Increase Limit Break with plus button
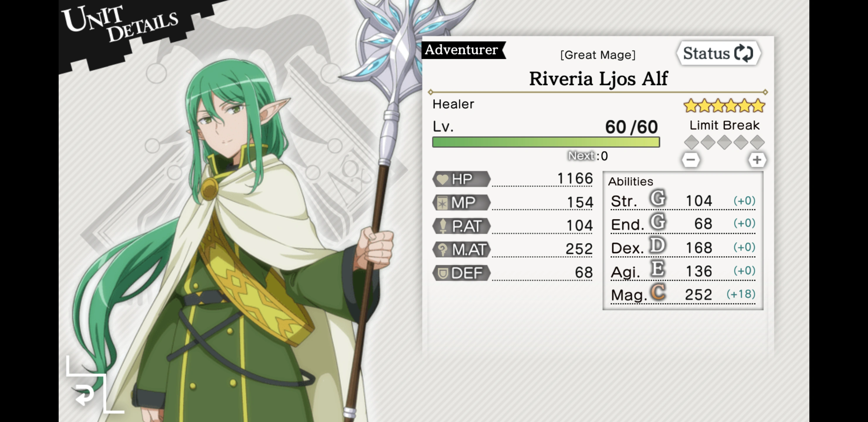Screen dimensions: 868x422 pos(757,160)
